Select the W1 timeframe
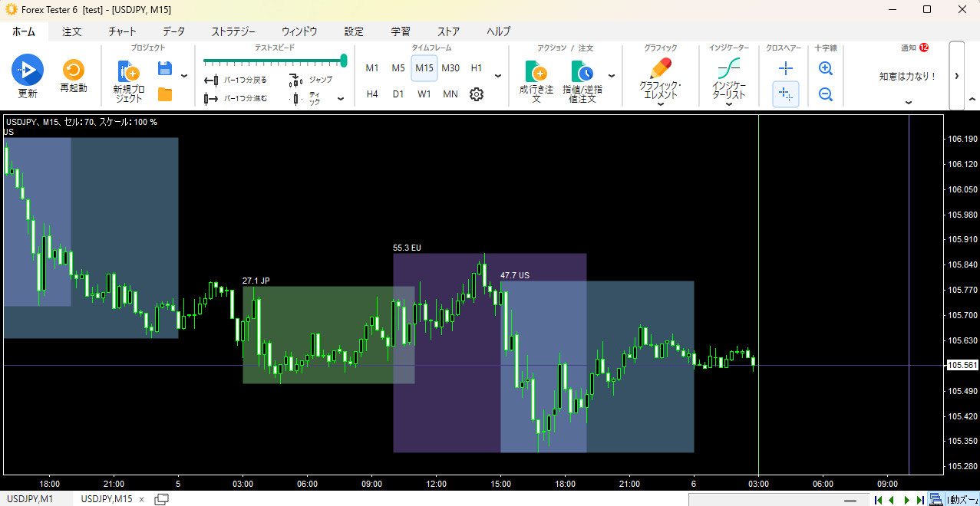The height and width of the screenshot is (506, 980). pyautogui.click(x=424, y=94)
